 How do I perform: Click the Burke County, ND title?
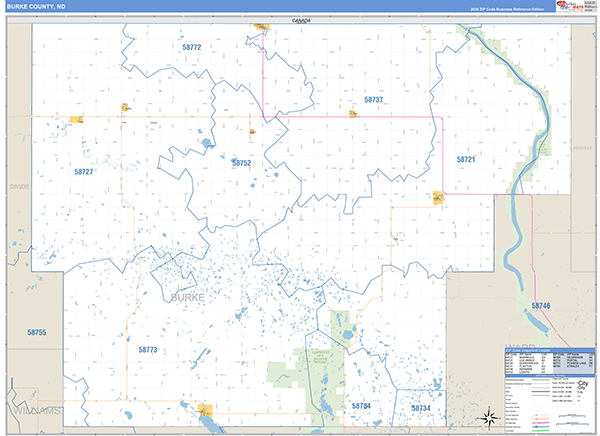[x=36, y=7]
